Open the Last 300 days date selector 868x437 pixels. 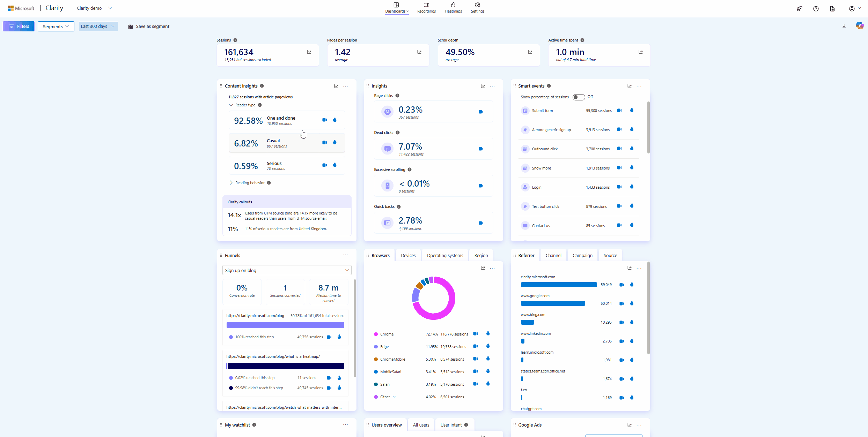[98, 26]
